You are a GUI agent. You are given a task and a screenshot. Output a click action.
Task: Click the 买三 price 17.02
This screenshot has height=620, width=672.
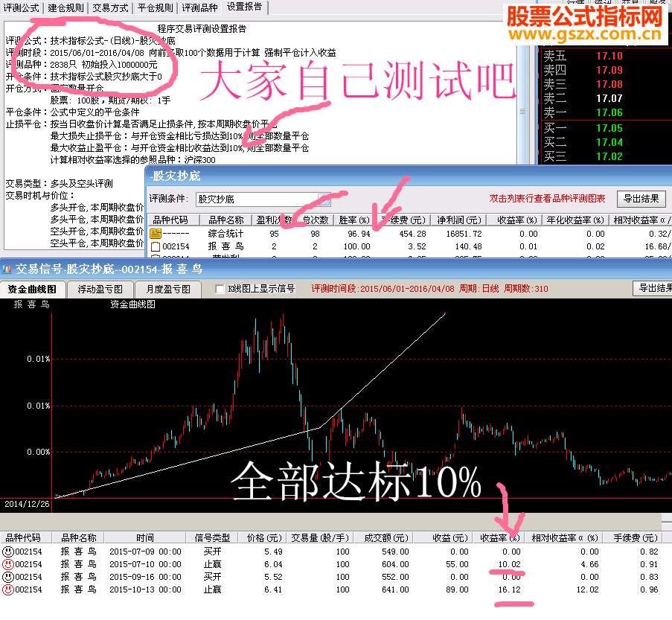[x=609, y=156]
